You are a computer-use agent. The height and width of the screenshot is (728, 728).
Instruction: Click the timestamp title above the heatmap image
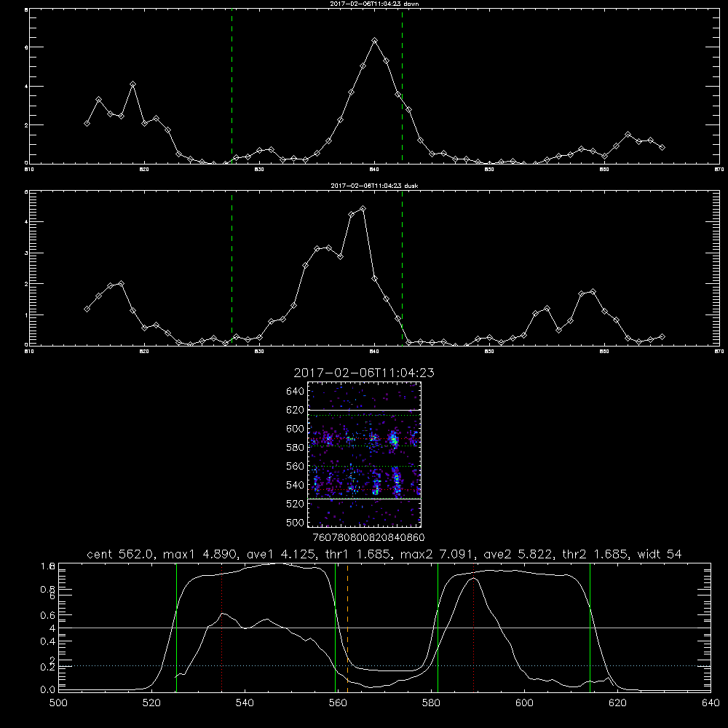[364, 373]
